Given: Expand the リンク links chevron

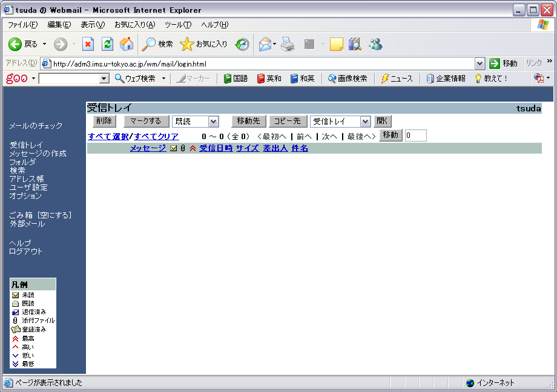Looking at the screenshot, I should (x=550, y=62).
